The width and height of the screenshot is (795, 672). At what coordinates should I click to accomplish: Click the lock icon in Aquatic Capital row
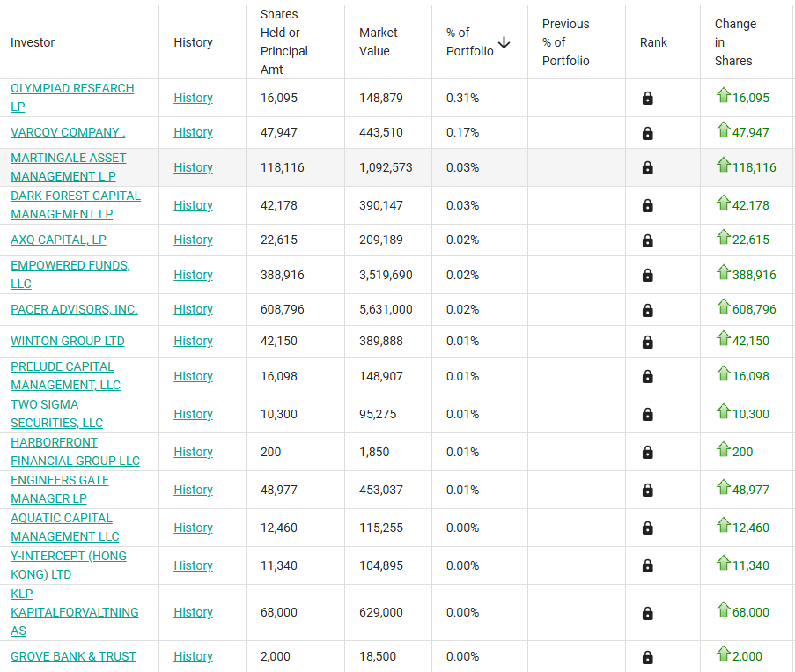(647, 528)
